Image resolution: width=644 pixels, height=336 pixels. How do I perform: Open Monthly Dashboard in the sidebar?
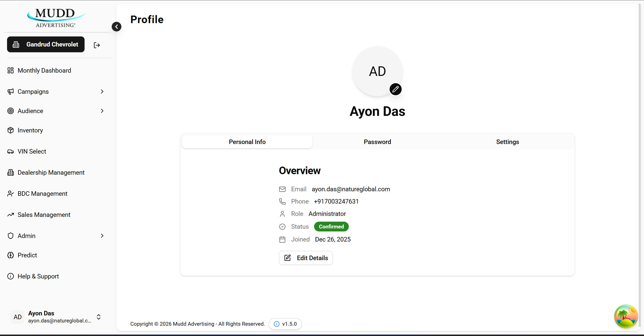(x=44, y=70)
